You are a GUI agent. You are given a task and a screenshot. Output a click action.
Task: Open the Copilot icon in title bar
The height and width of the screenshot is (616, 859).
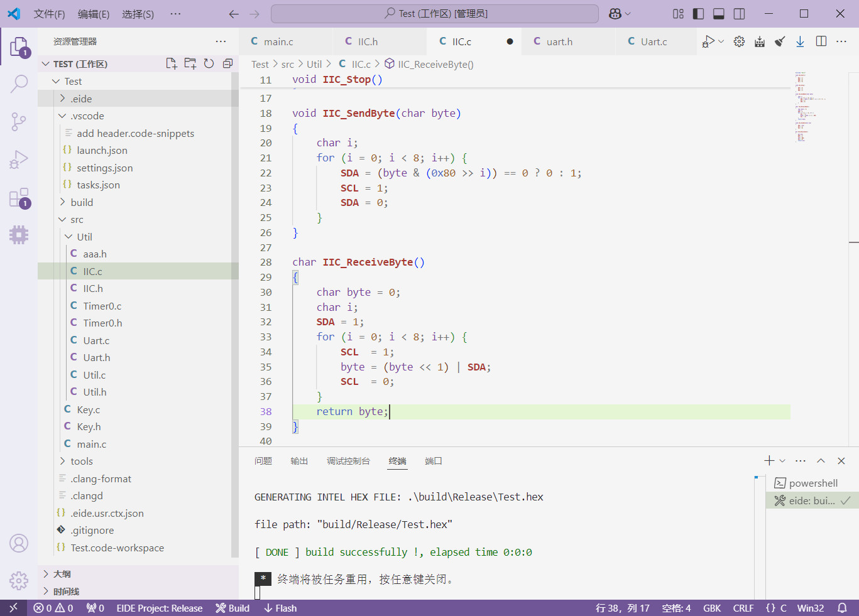coord(615,14)
